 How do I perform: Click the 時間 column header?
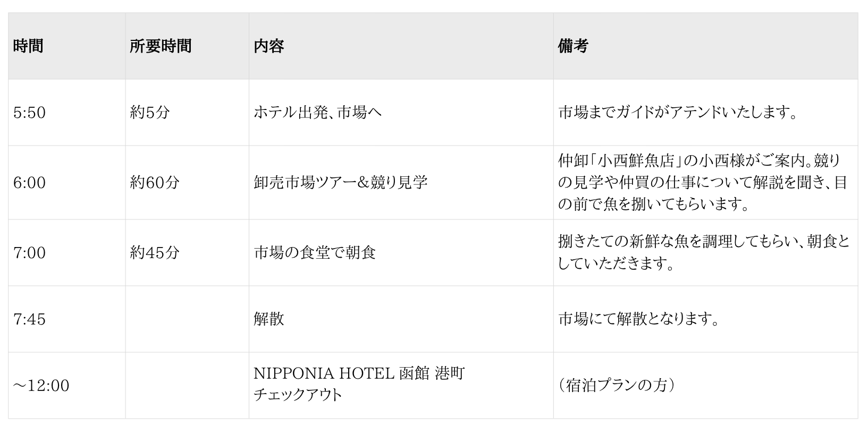(x=28, y=46)
